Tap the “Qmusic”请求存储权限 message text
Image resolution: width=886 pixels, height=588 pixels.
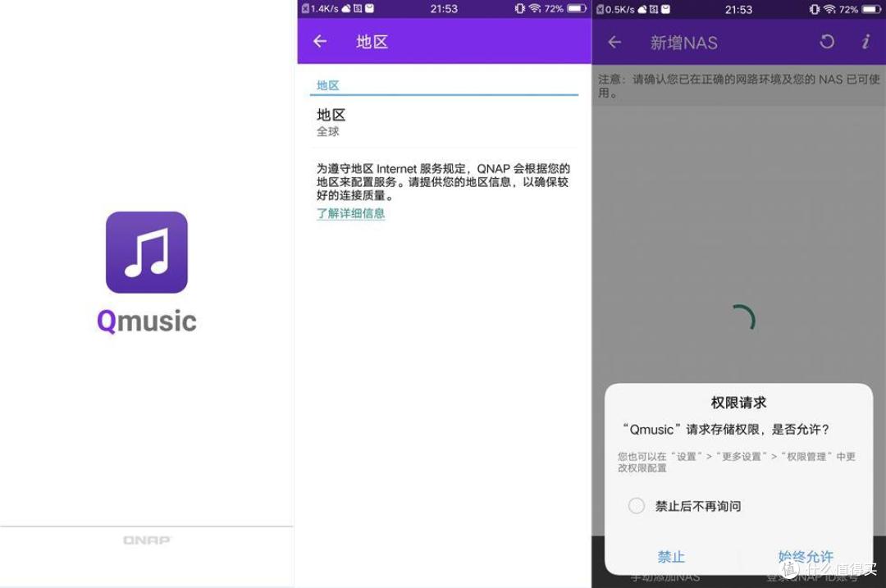725,429
